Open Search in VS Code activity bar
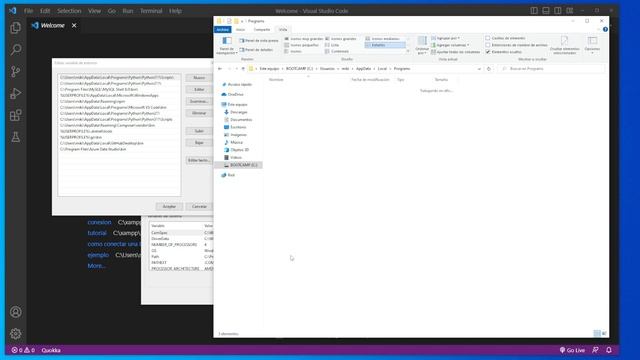The height and width of the screenshot is (360, 640). pos(16,49)
